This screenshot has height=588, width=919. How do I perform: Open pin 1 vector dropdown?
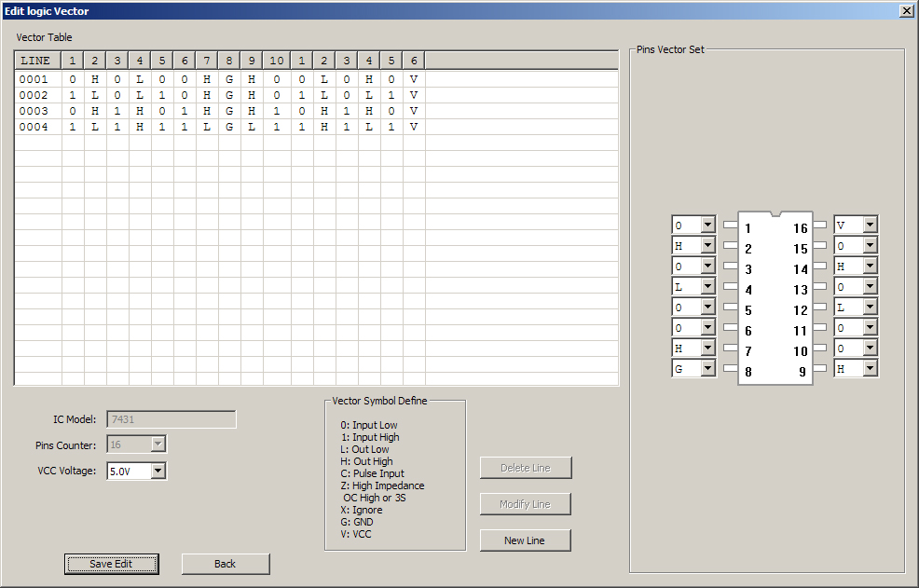coord(707,226)
